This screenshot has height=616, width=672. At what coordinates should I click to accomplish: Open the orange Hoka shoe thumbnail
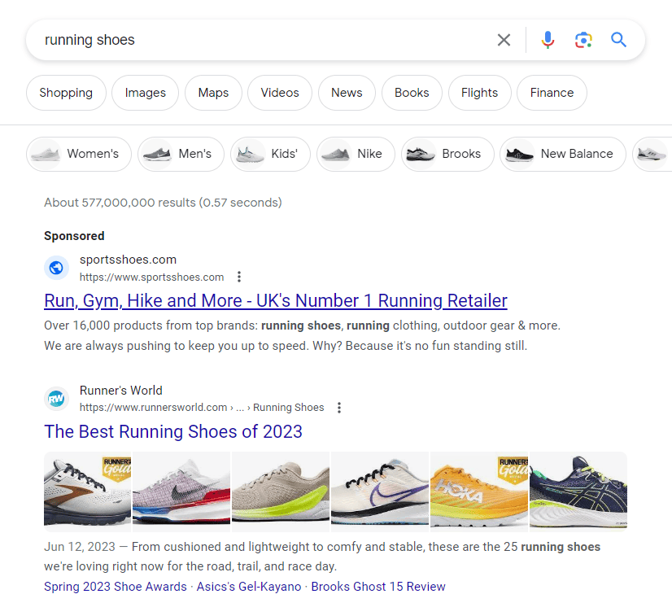pyautogui.click(x=479, y=491)
